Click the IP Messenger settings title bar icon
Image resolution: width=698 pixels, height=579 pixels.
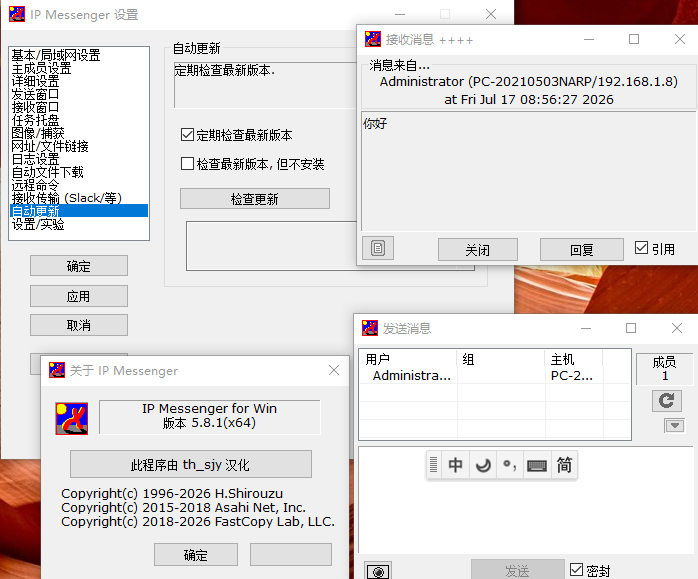(x=17, y=14)
